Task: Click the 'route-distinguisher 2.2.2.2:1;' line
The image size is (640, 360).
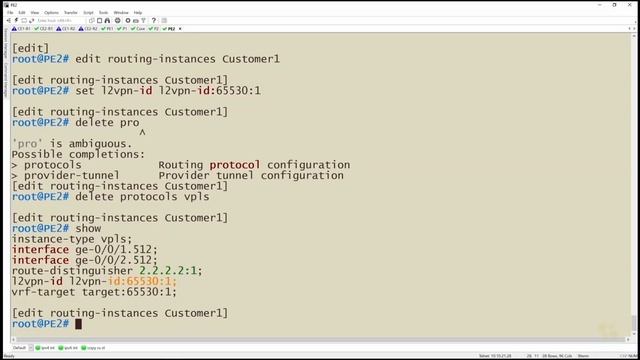Action: [x=107, y=271]
